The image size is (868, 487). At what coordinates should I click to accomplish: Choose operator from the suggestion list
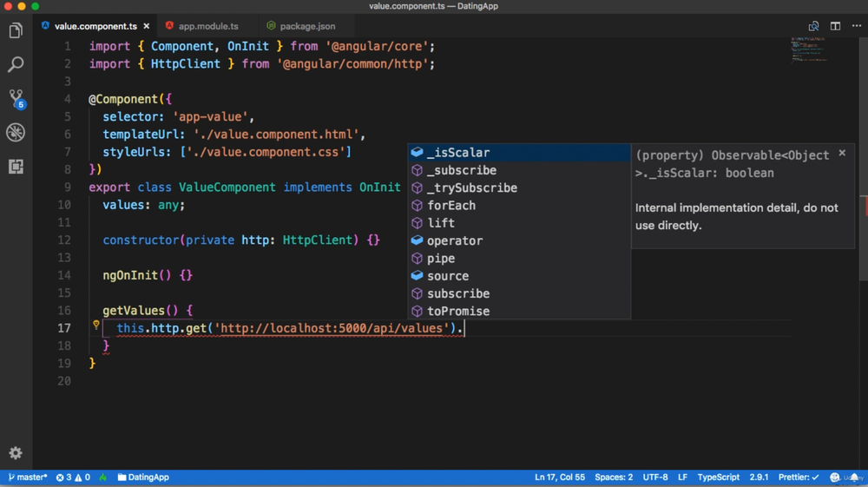click(x=519, y=240)
